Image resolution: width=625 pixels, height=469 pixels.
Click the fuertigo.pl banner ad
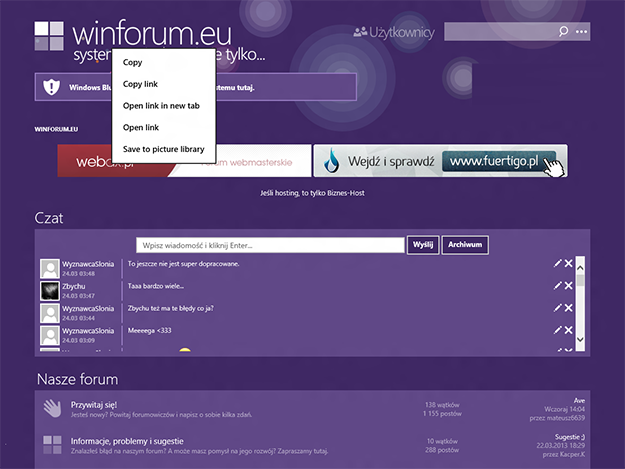coord(440,161)
